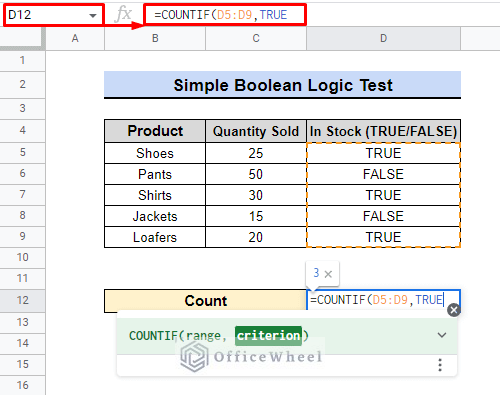Click the 'Loafers' cell
Viewport: 500px width, 395px height.
tap(155, 237)
